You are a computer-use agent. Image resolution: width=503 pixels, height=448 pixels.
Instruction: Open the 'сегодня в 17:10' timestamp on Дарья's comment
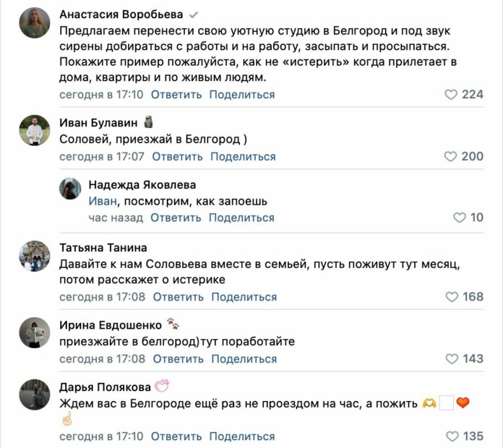(101, 436)
